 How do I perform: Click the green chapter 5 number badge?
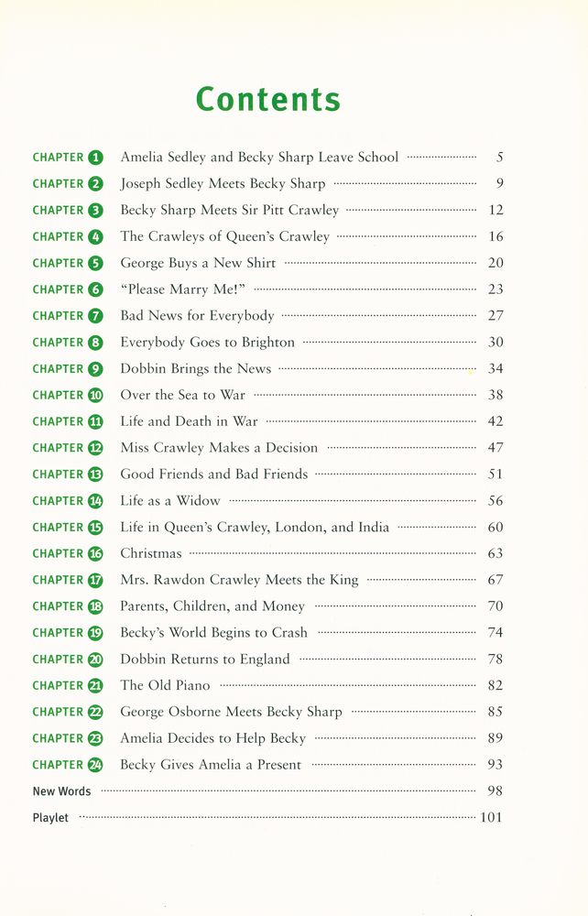96,264
